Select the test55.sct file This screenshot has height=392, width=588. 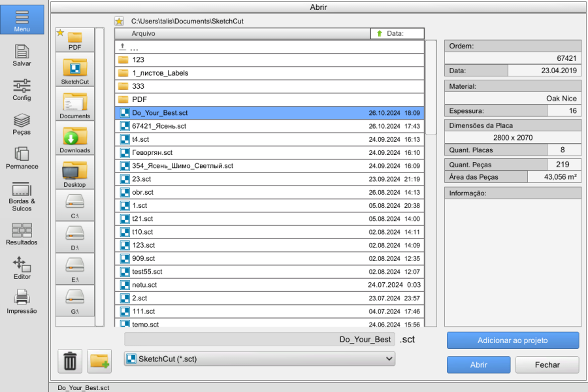click(x=269, y=272)
